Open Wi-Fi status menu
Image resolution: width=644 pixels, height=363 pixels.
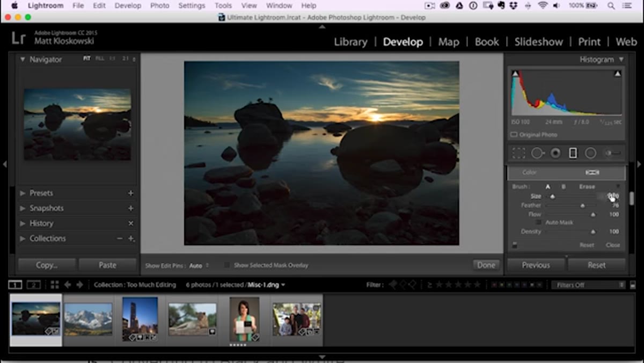543,5
